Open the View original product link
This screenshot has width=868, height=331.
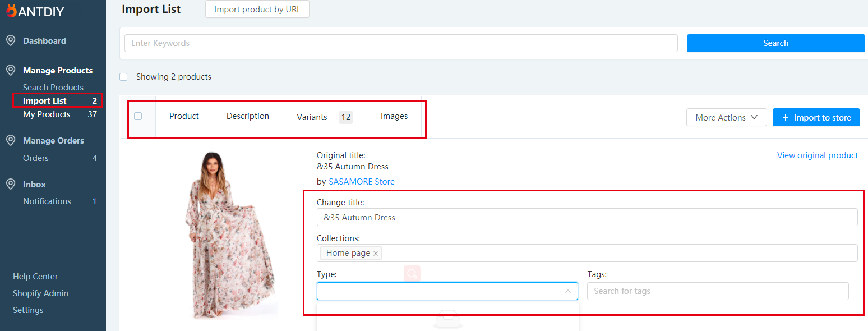[818, 155]
